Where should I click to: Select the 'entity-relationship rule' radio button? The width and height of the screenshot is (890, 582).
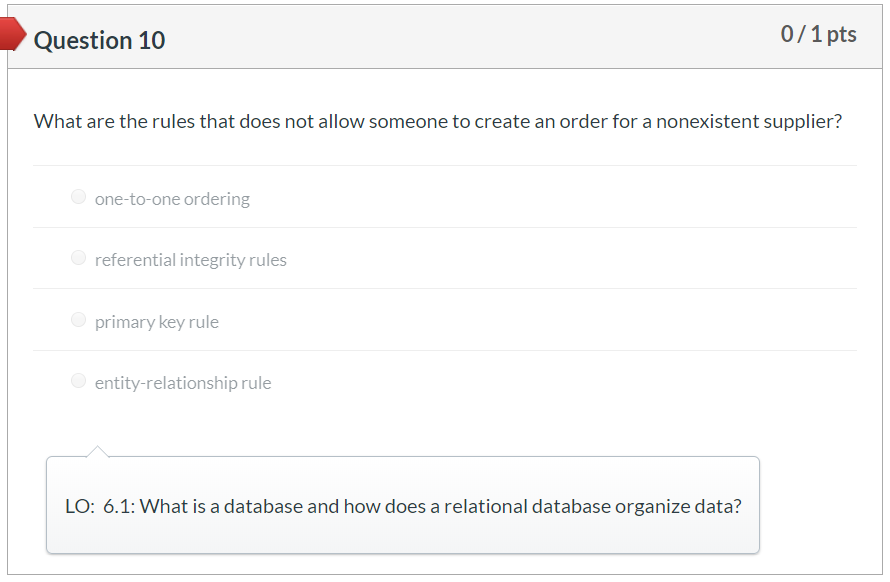78,380
